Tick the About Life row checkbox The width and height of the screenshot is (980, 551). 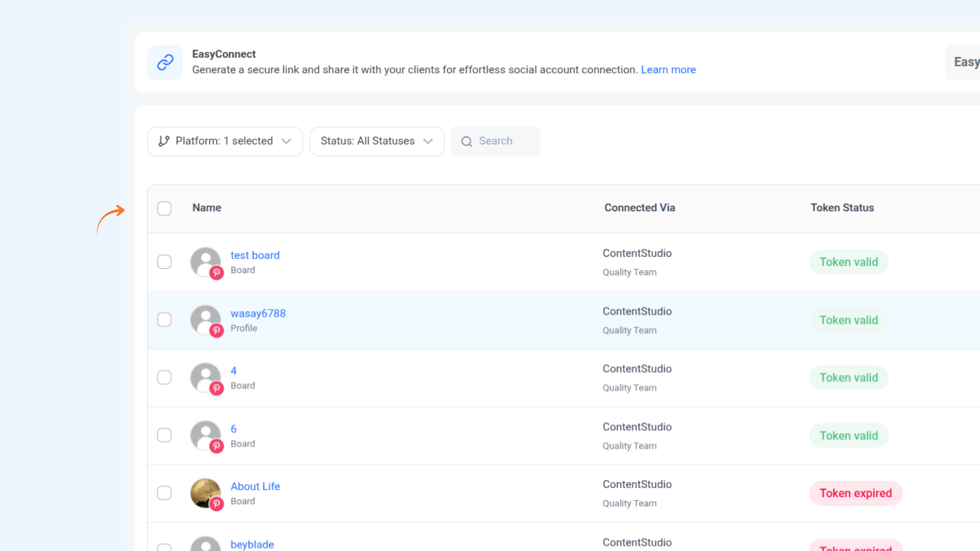tap(164, 493)
